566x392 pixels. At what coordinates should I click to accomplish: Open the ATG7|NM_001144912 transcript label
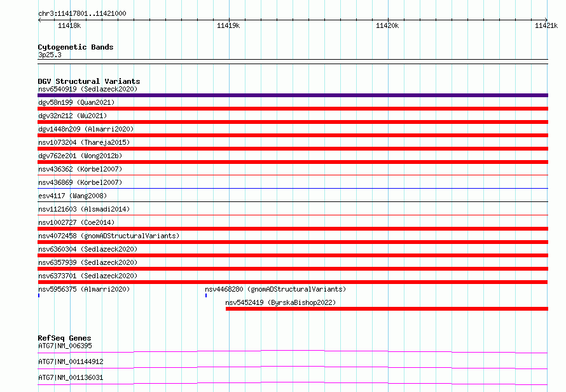tap(71, 362)
